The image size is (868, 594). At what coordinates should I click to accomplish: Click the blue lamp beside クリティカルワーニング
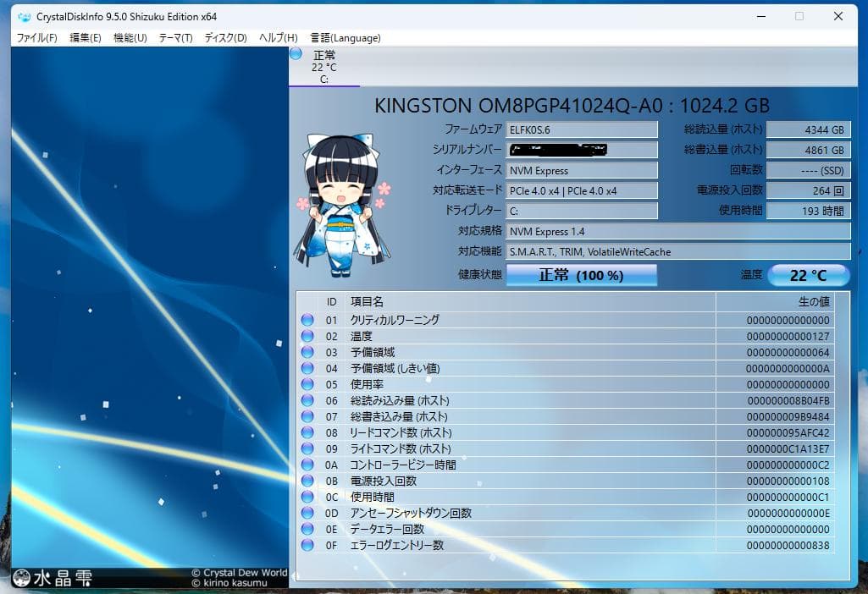click(307, 320)
